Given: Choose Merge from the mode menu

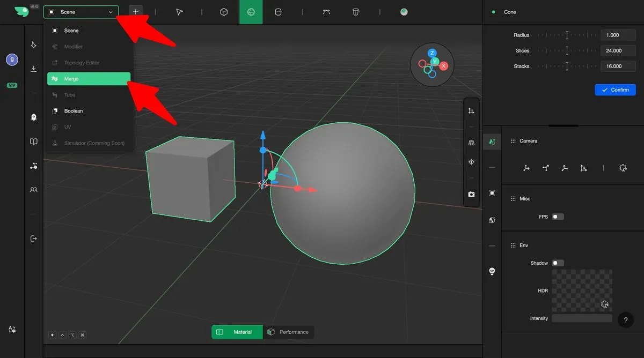Looking at the screenshot, I should click(89, 79).
